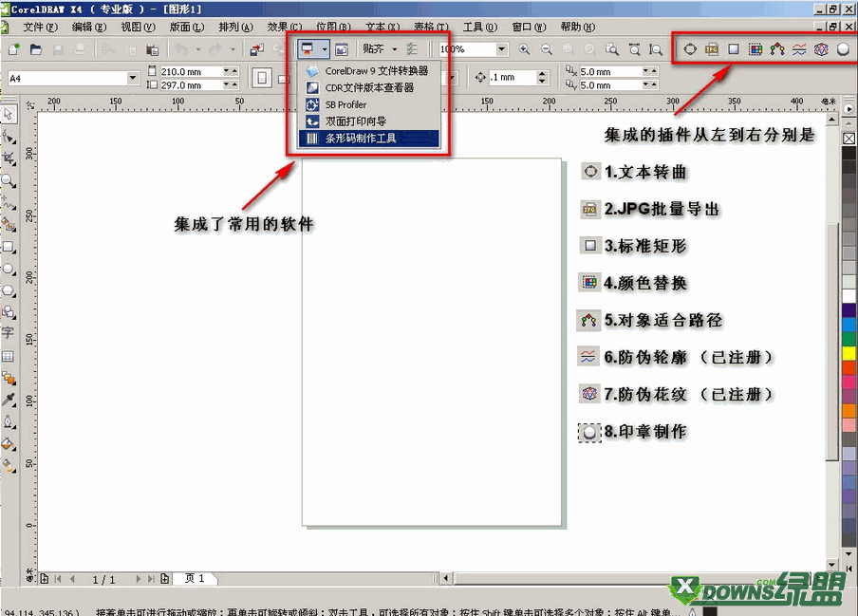Select the Rectangle tool
The image size is (858, 616).
tap(9, 247)
